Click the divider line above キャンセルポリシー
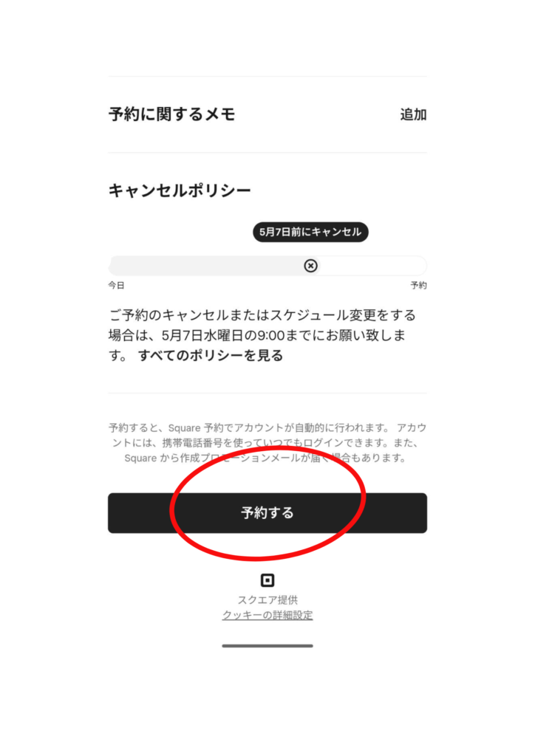The width and height of the screenshot is (535, 756). point(267,152)
